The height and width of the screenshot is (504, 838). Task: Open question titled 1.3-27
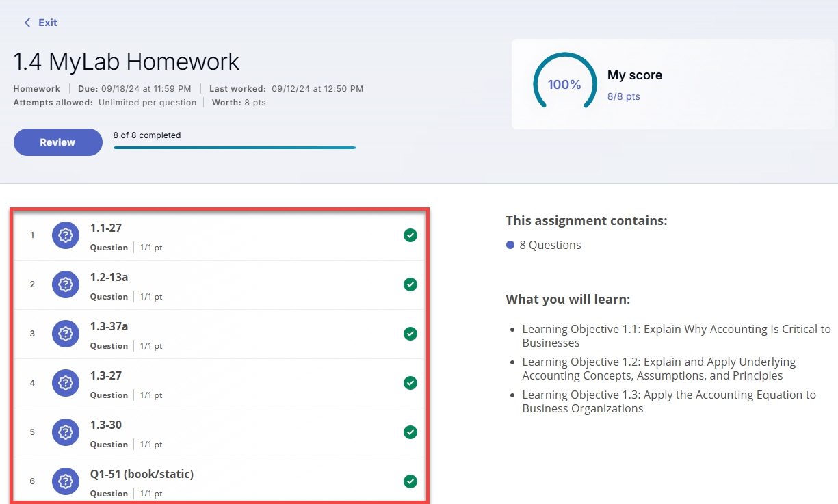click(106, 375)
